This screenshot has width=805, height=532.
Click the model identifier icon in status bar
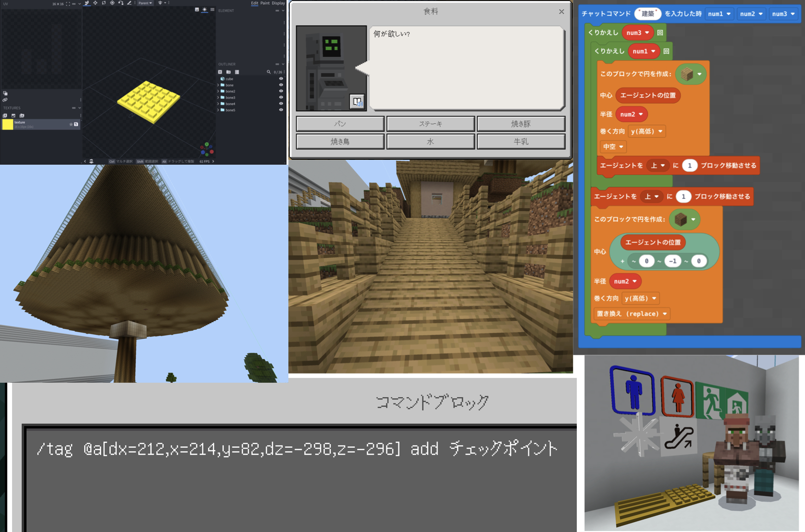[91, 161]
